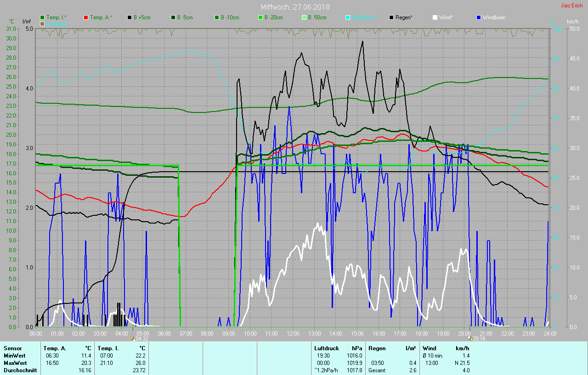The height and width of the screenshot is (375, 588).
Task: Click the 'B +5cm' legend label
Action: [142, 17]
